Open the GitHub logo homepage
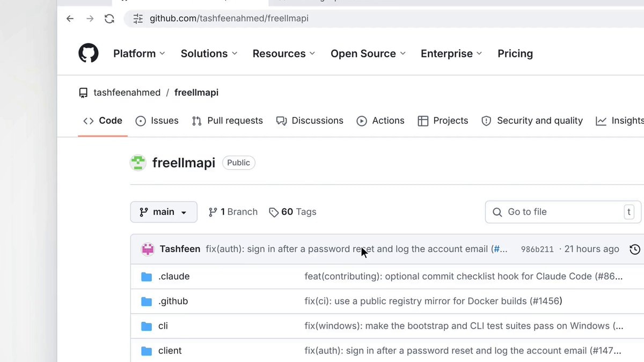 (89, 54)
